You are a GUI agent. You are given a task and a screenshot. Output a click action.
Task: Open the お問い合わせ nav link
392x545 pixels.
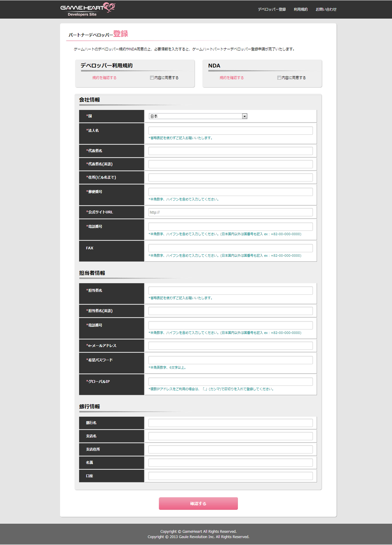pos(326,9)
